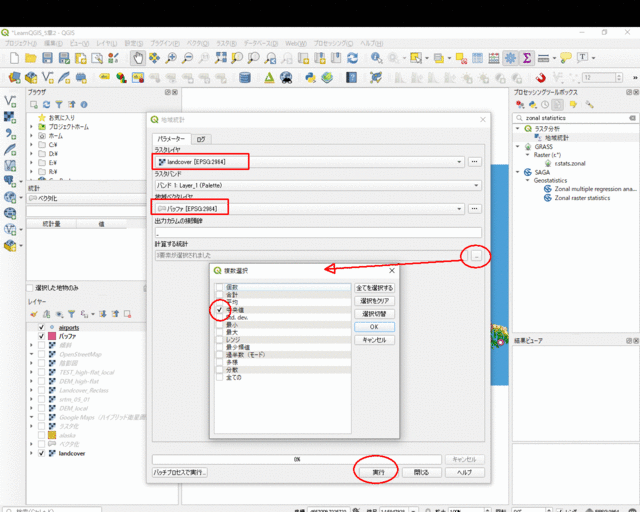Image resolution: width=640 pixels, height=512 pixels.
Task: Select Zonal raster statistics tool in toolbox
Action: [x=582, y=198]
